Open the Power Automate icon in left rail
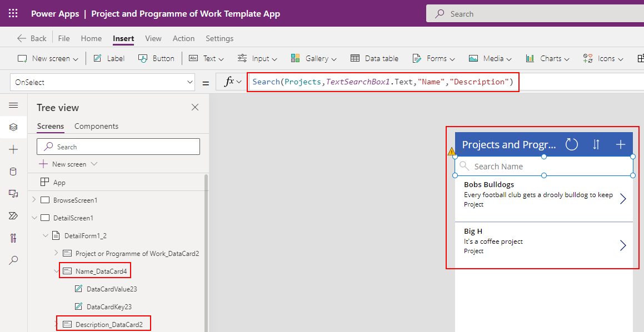 (x=13, y=215)
